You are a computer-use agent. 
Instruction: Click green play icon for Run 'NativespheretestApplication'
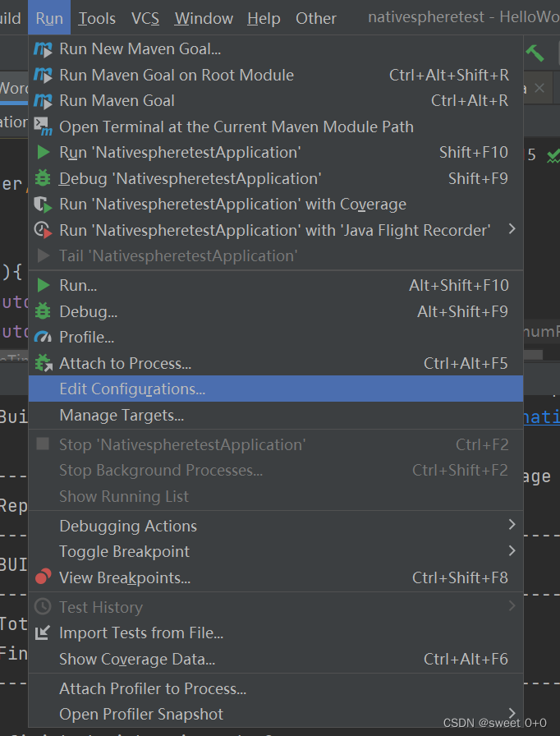click(x=44, y=152)
